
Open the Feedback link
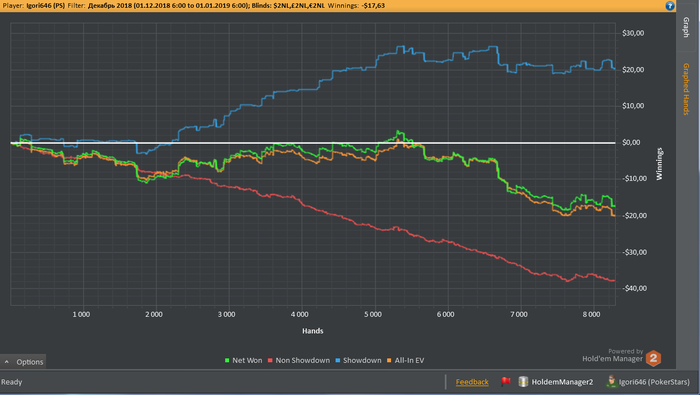tap(472, 382)
